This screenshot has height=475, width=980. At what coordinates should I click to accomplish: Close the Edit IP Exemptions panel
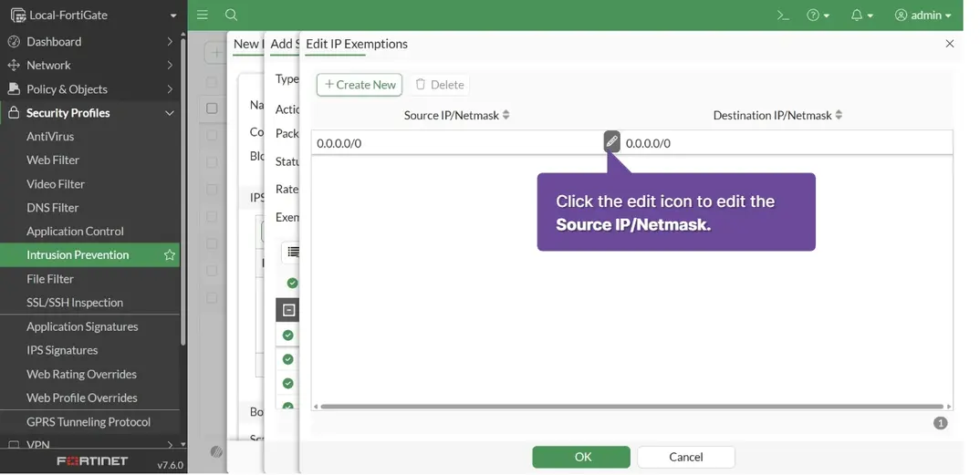coord(949,44)
